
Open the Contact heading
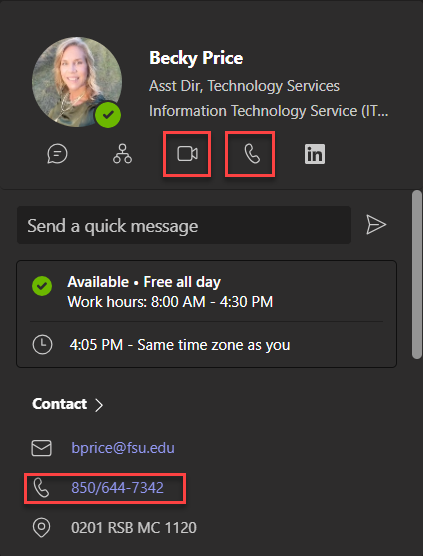(60, 404)
